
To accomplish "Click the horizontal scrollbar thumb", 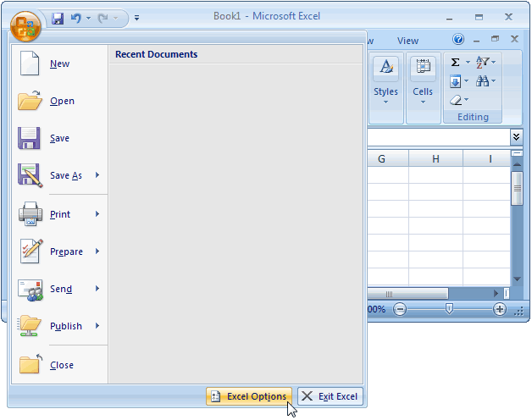I will tap(407, 294).
